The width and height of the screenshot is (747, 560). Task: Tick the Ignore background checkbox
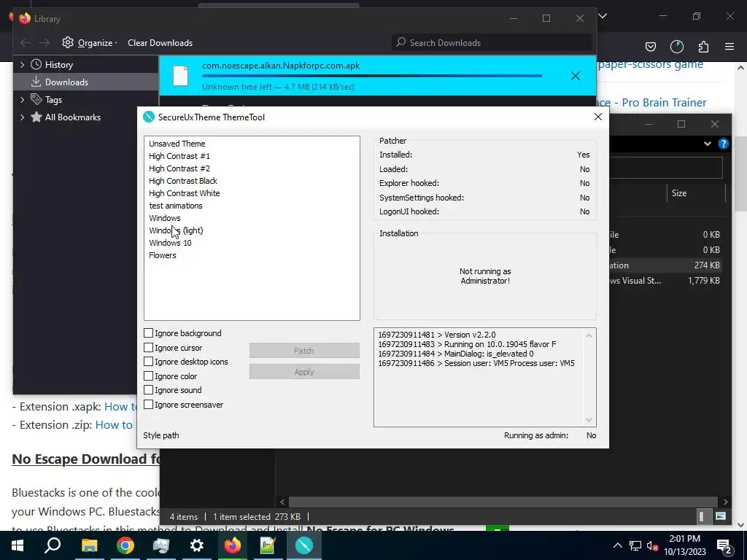point(149,332)
